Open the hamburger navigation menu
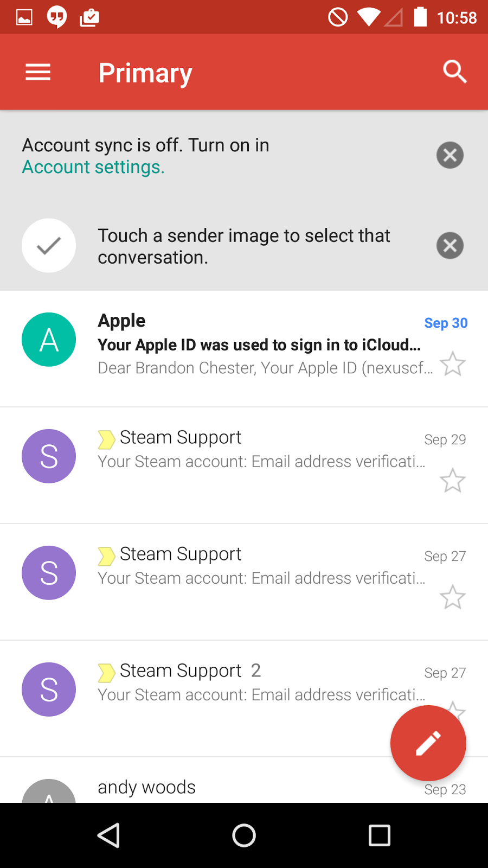 click(x=38, y=72)
